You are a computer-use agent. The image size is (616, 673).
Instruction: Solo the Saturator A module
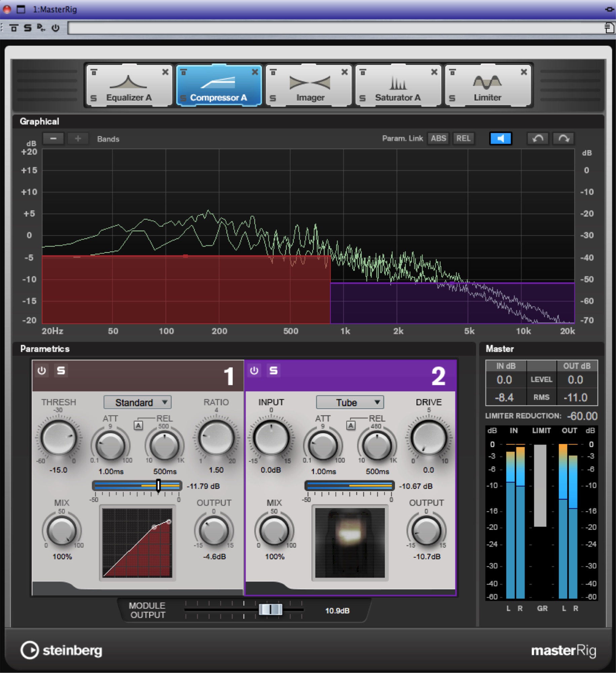pos(362,98)
